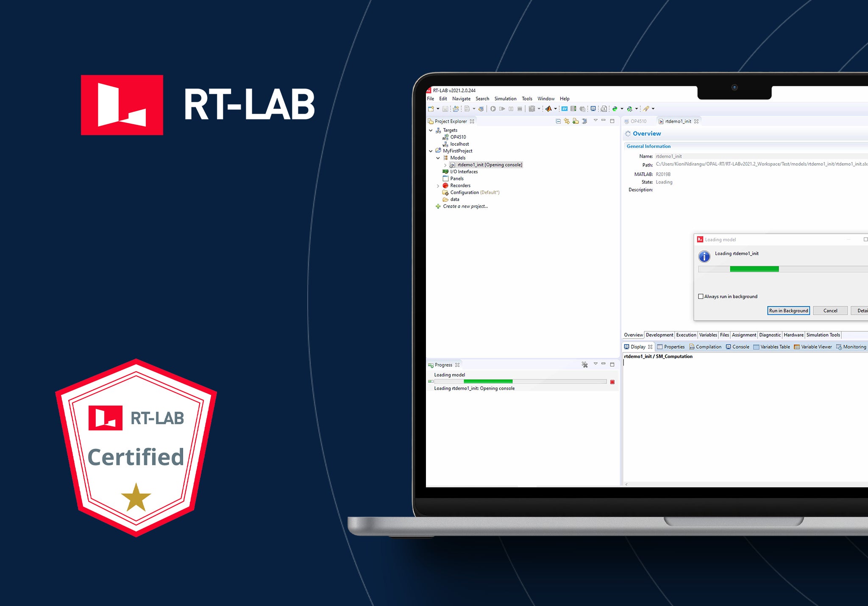Viewport: 868px width, 606px height.
Task: Expand the Recorders tree node
Action: [438, 186]
